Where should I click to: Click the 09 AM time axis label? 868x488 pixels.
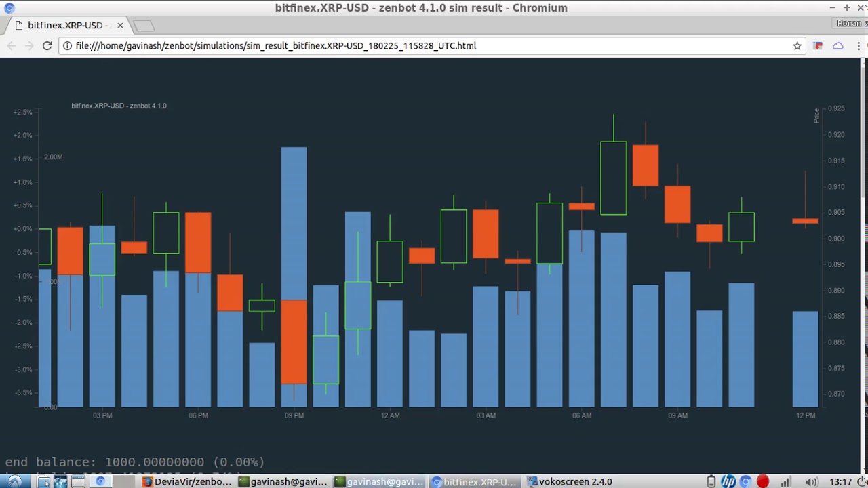(x=677, y=415)
